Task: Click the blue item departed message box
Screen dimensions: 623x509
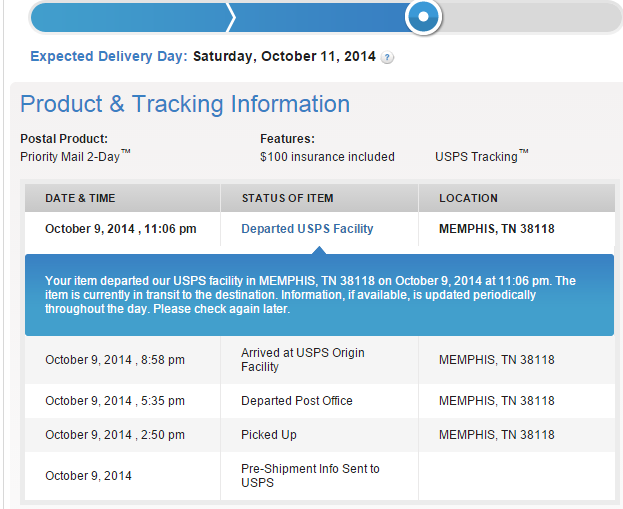Action: 319,295
